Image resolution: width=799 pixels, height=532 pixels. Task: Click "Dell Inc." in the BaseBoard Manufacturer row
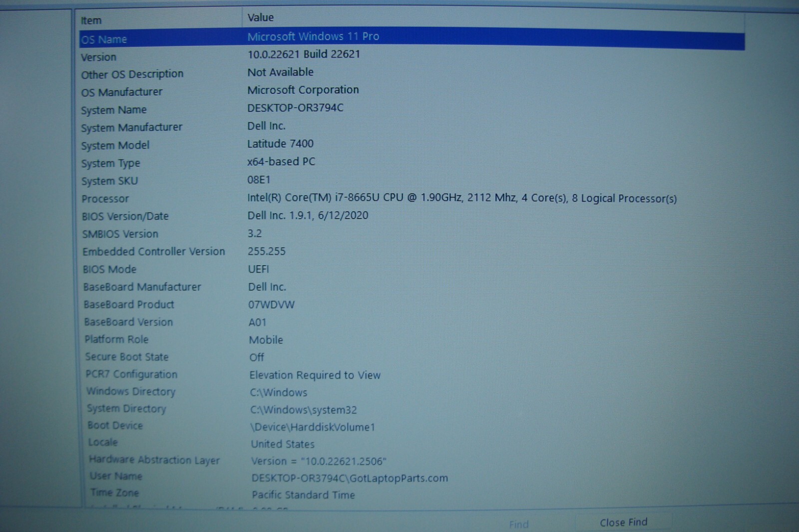[x=267, y=287]
